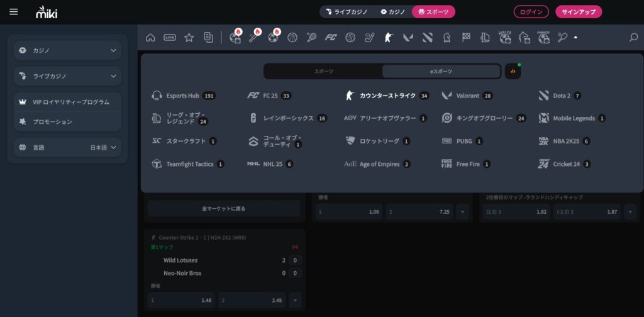Select checkered racing flag icon in toolbar
This screenshot has height=317, width=644.
pos(466,37)
